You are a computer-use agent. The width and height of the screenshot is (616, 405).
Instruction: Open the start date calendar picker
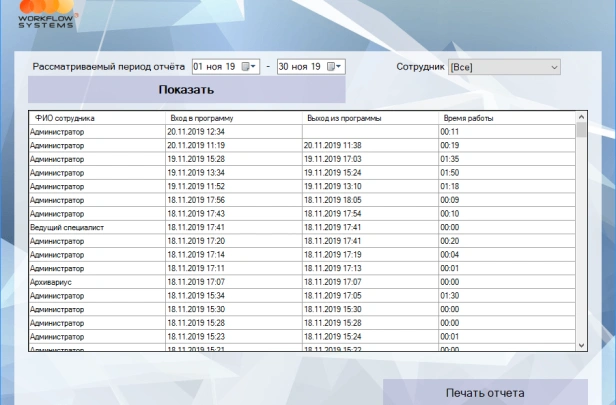pyautogui.click(x=250, y=67)
